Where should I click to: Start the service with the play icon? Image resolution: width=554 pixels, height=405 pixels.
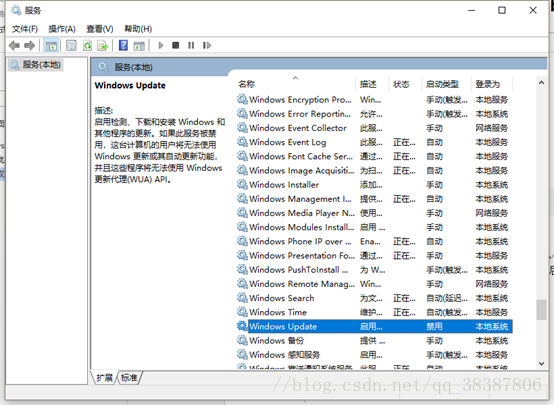point(161,45)
